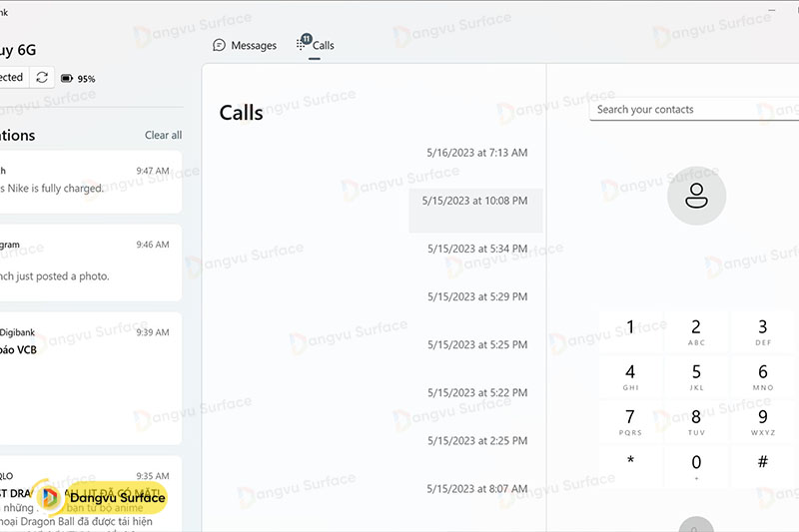Select the call from 5/16/2023 at 7:13 AM
The image size is (799, 532).
pyautogui.click(x=475, y=153)
